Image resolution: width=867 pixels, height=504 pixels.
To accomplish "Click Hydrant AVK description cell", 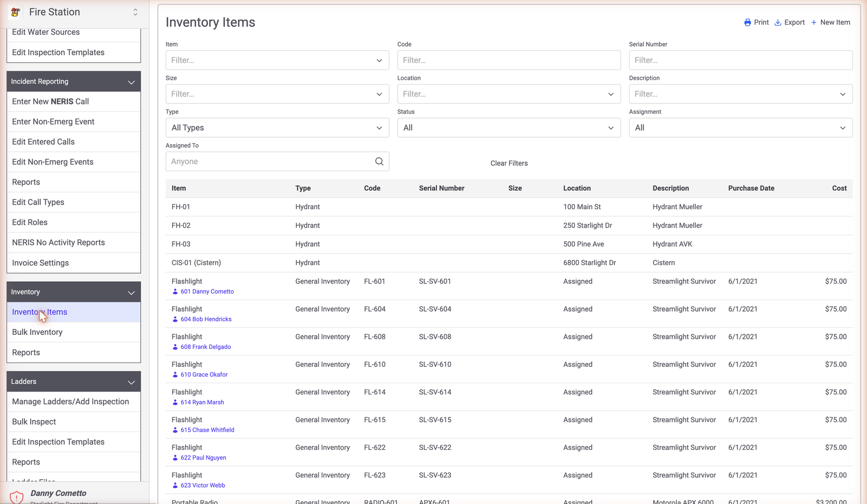I will [x=672, y=244].
